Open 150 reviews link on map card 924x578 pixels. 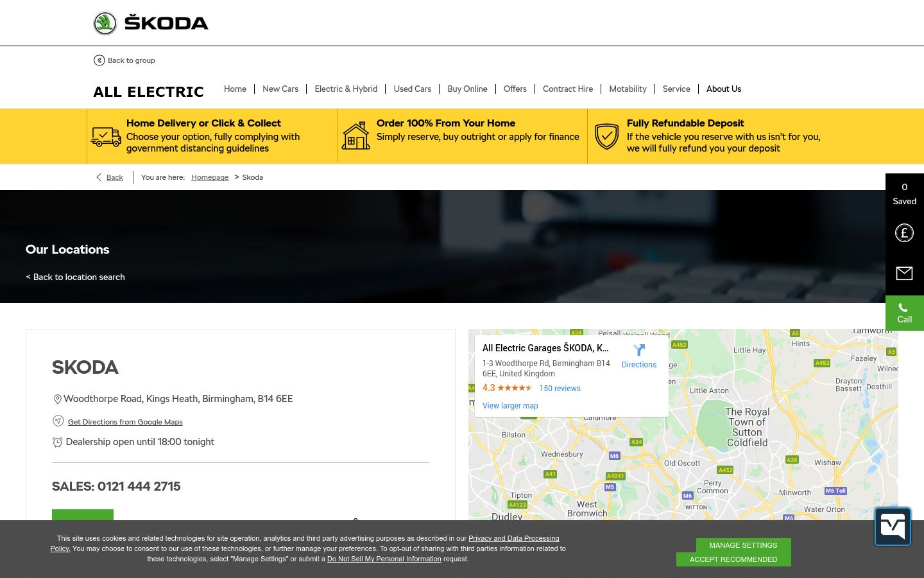tap(560, 389)
